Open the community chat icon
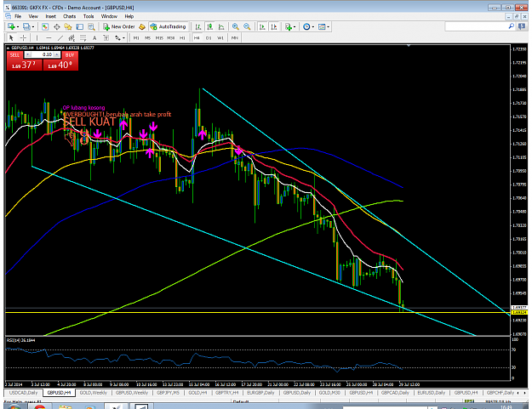Viewport: 532px width, 409px height. (522, 26)
